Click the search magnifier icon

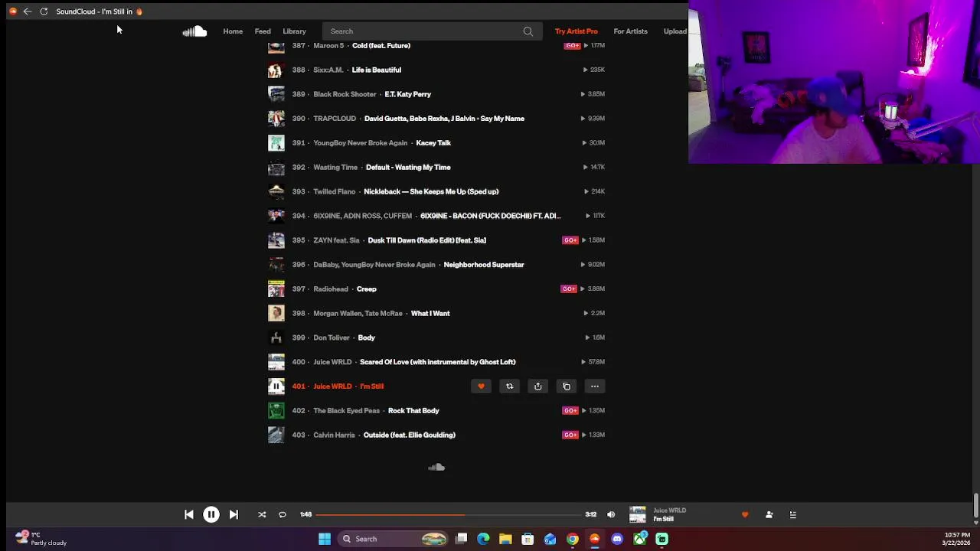coord(528,31)
